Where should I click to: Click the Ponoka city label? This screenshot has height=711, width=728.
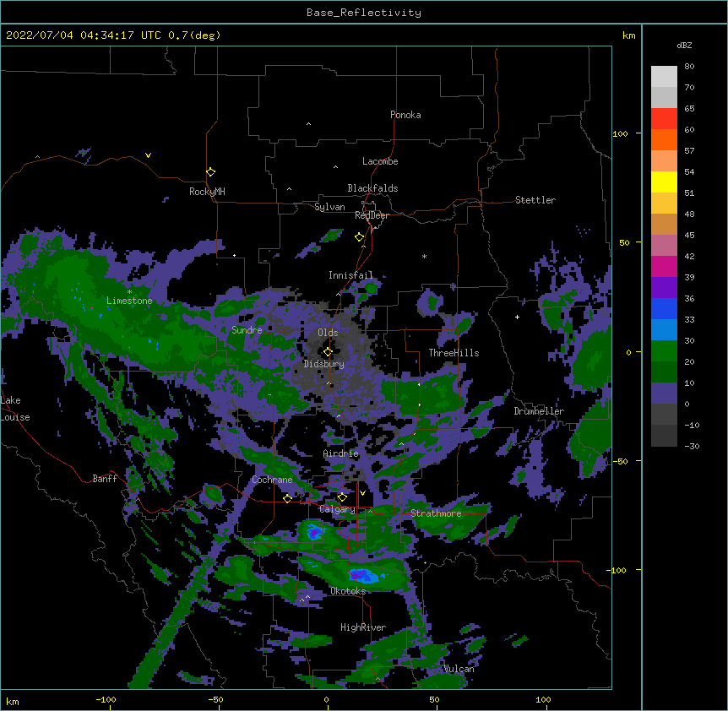405,115
